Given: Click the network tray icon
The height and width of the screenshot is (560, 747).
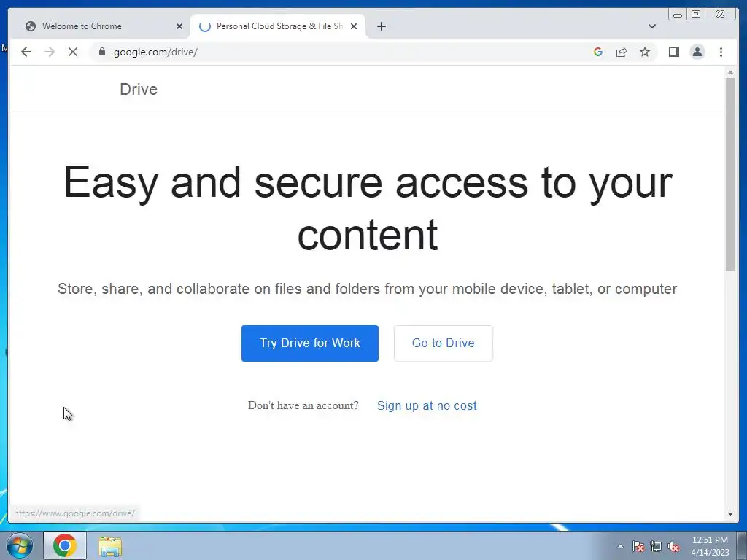Looking at the screenshot, I should 656,546.
